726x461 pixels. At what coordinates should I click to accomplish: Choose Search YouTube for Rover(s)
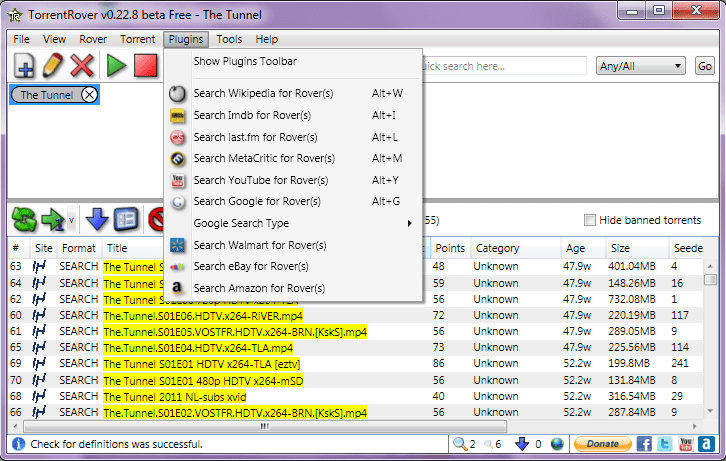(x=293, y=180)
